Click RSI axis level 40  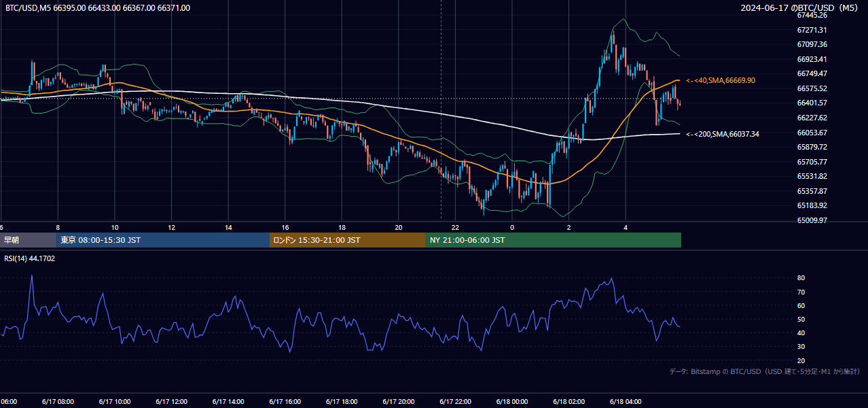click(x=801, y=333)
